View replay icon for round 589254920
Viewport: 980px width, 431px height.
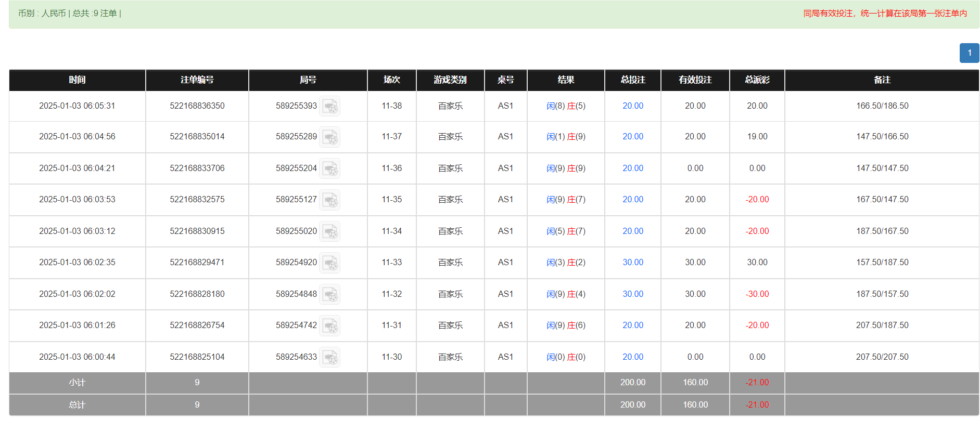(329, 263)
